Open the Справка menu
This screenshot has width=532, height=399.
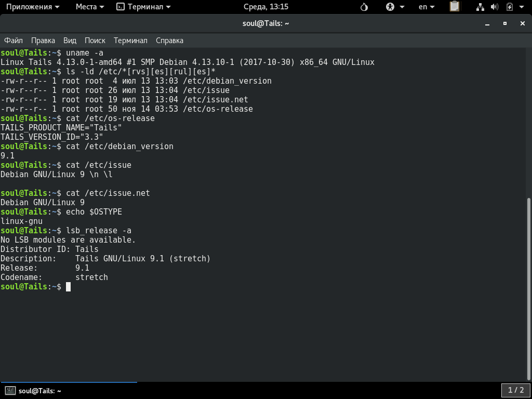(170, 41)
